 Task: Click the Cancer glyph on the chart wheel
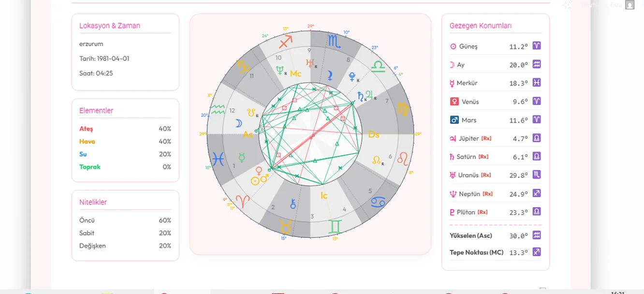pos(378,202)
